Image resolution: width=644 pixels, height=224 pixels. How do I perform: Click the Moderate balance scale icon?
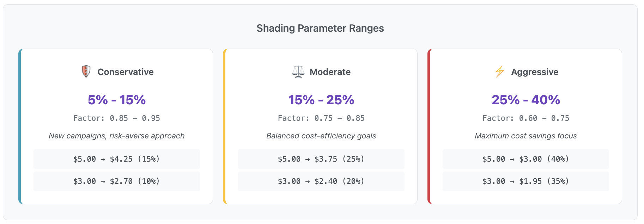(298, 72)
